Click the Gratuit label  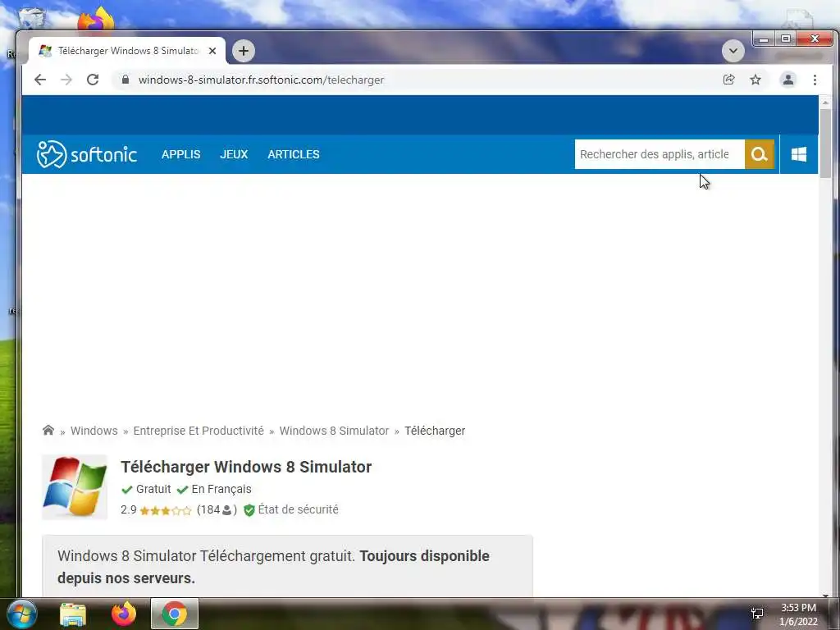(x=153, y=489)
